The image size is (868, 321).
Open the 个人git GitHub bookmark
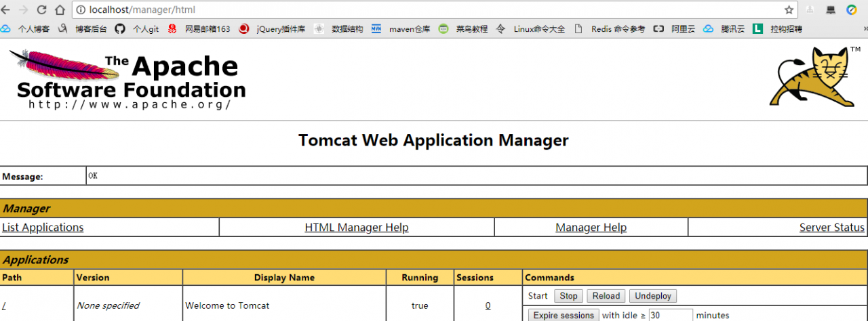(x=137, y=29)
